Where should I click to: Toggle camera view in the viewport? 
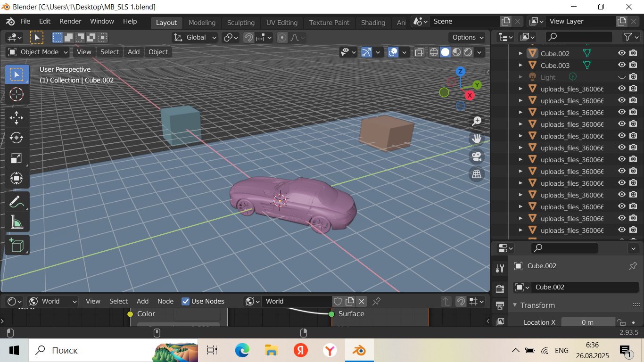pos(477,156)
